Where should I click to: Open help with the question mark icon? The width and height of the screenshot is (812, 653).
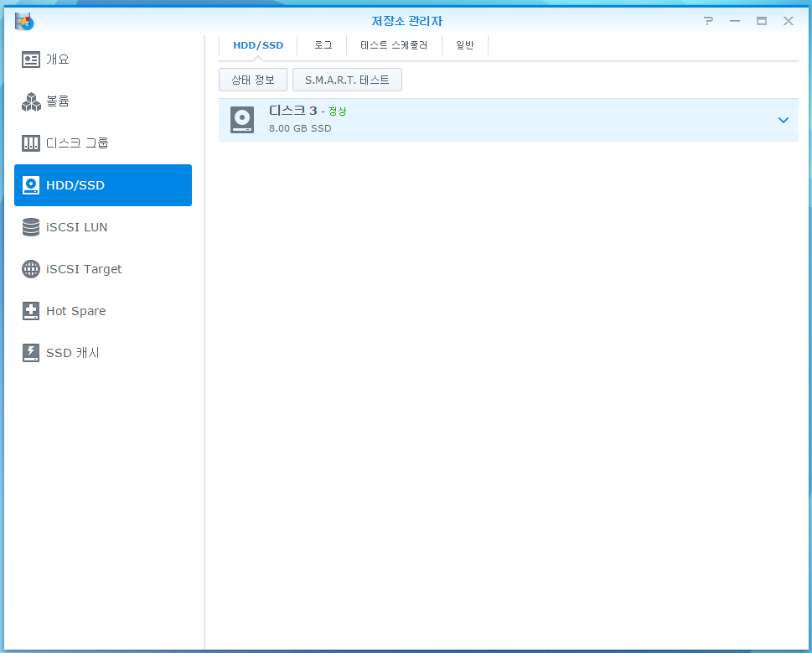pos(708,21)
